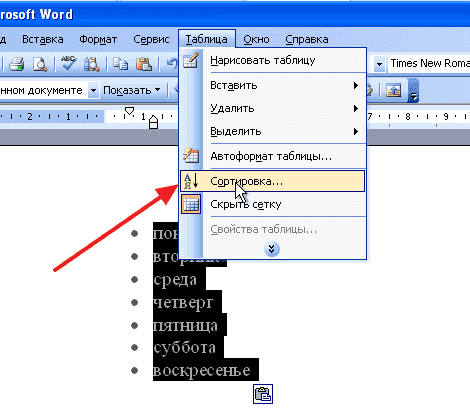Click the gridlines icon beside Скрыть сетку
Viewport: 470px width, 410px height.
[x=191, y=204]
